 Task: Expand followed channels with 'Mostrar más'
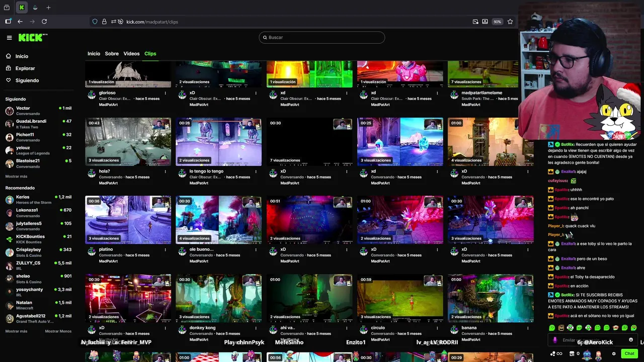[16, 176]
